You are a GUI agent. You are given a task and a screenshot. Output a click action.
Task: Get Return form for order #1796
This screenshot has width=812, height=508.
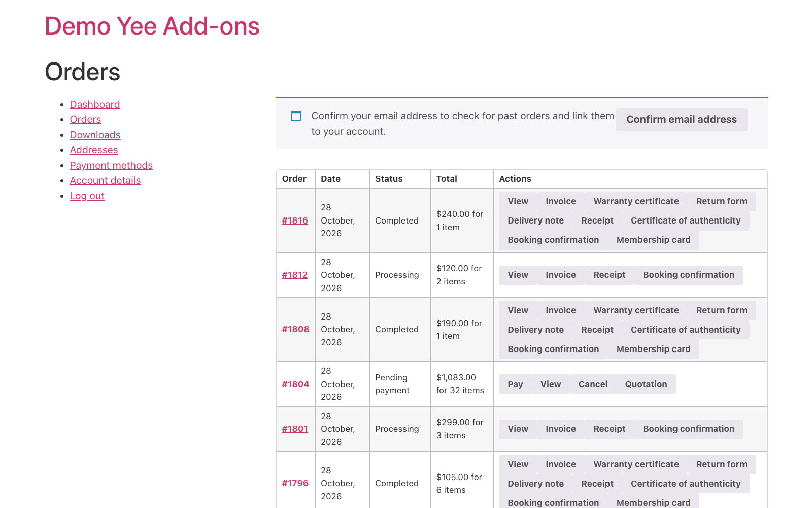(722, 464)
